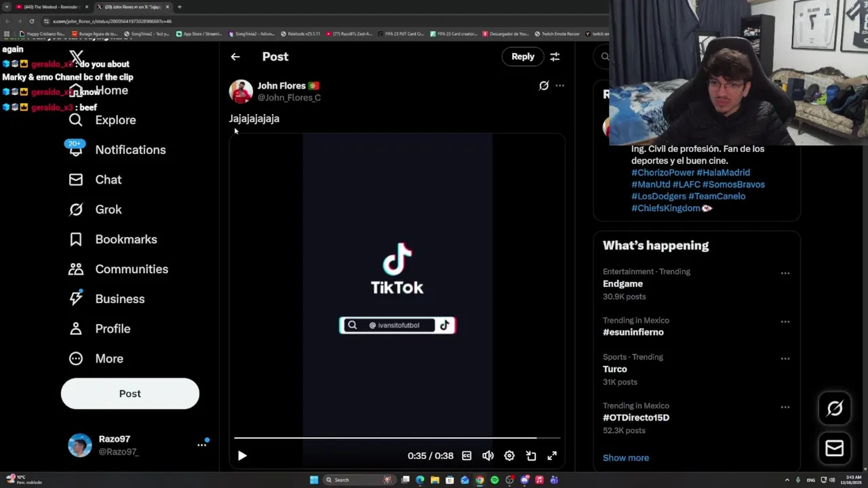
Task: Close the John Flores X browser tab
Action: point(167,7)
